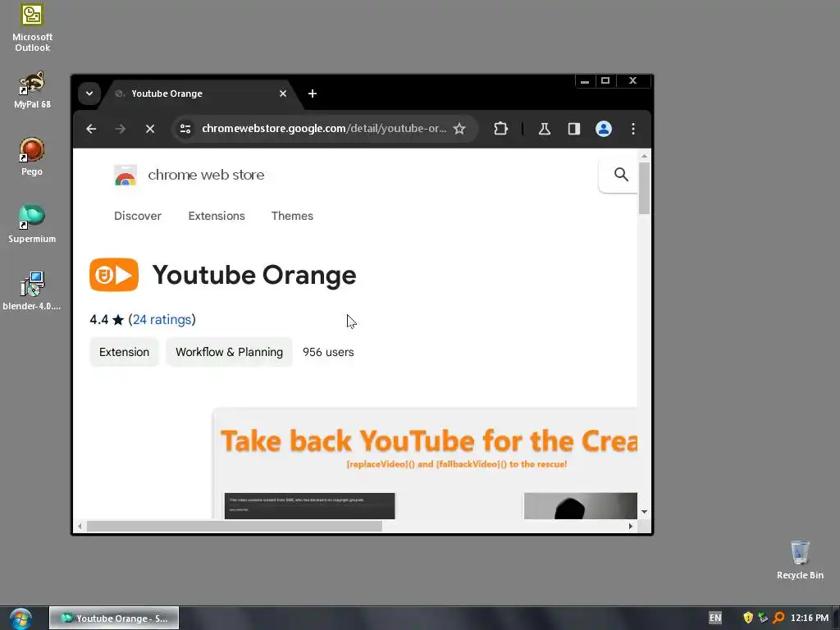Click the forward navigation arrow
This screenshot has width=840, height=630.
pos(121,129)
